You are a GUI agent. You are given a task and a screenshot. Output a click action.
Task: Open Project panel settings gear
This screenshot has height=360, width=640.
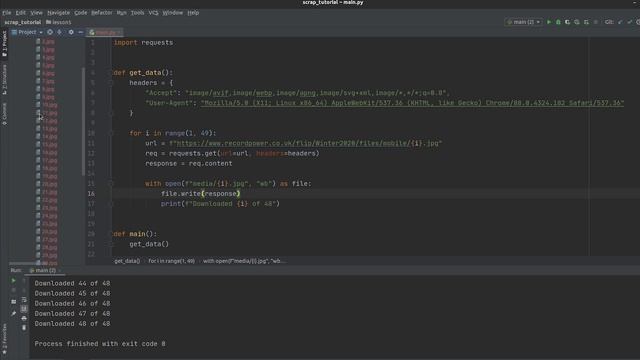(x=71, y=32)
